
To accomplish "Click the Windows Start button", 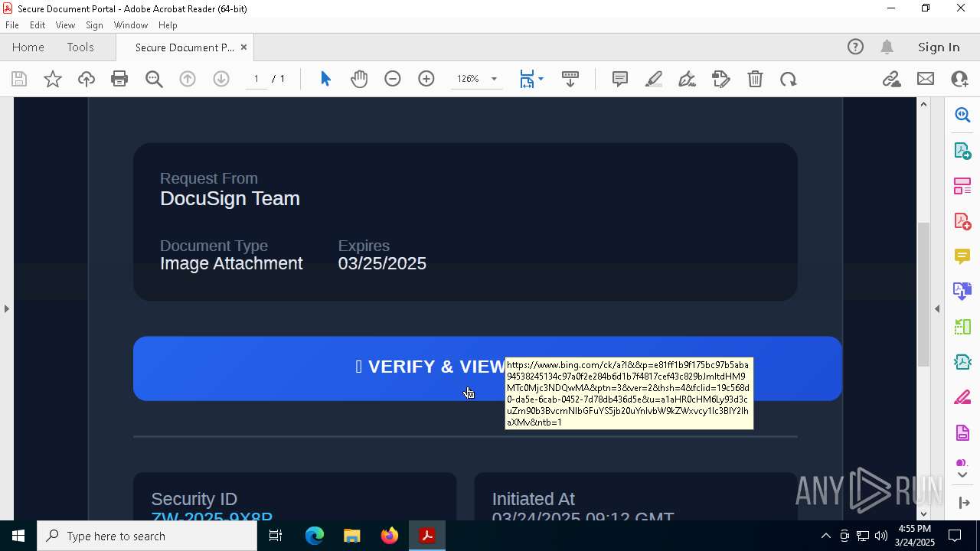I will point(18,536).
